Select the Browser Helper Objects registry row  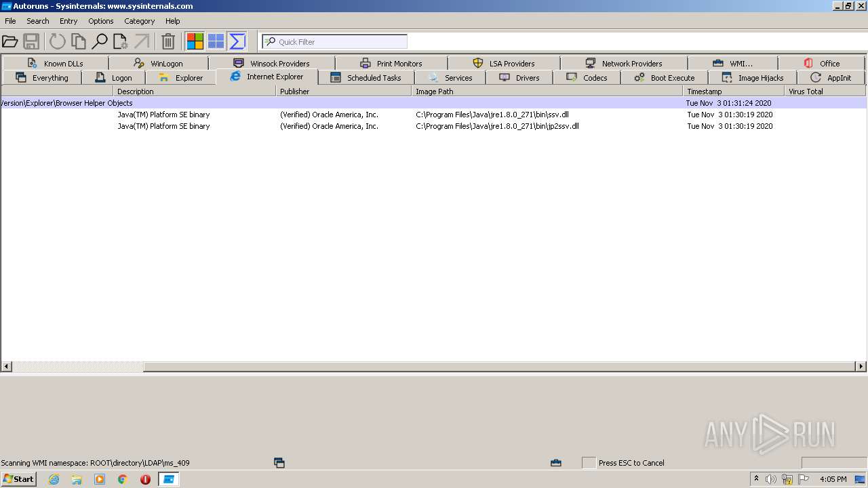[433, 103]
